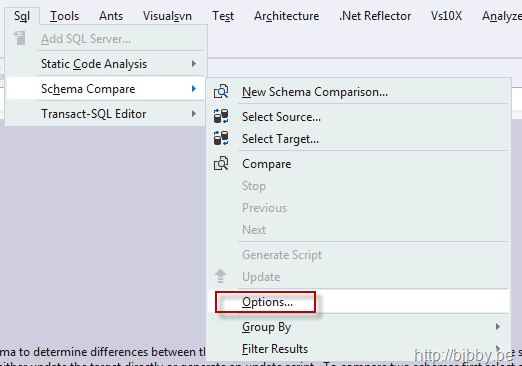
Task: Select Schema Compare menu item
Action: click(x=105, y=89)
